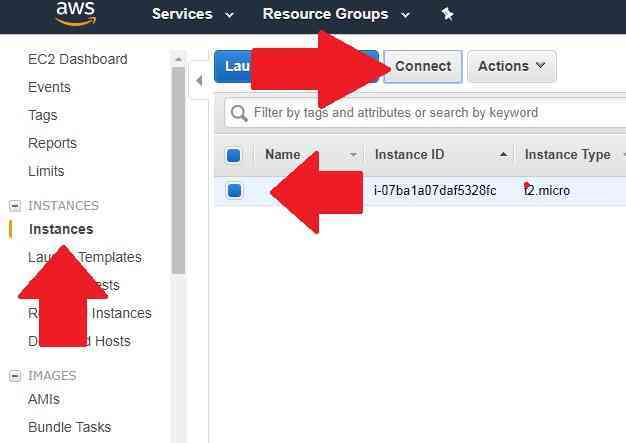626x443 pixels.
Task: Click the Instance ID sort arrow
Action: 503,154
